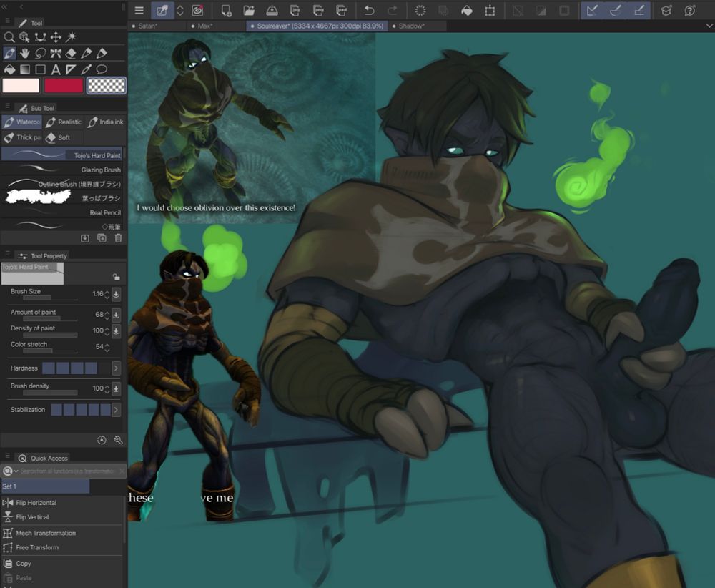Viewport: 715px width, 588px height.
Task: Toggle Amount of paint dynamics button
Action: tap(117, 315)
